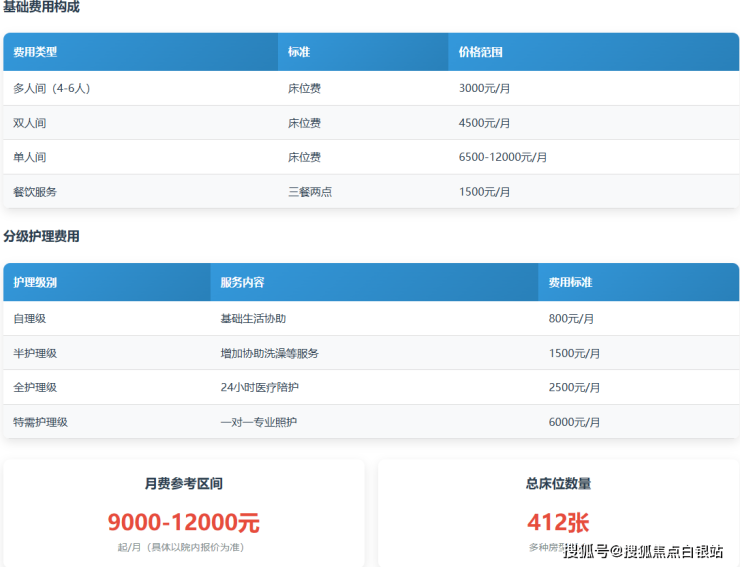The height and width of the screenshot is (567, 740).
Task: Select the 自理级 care level cell
Action: click(x=30, y=318)
